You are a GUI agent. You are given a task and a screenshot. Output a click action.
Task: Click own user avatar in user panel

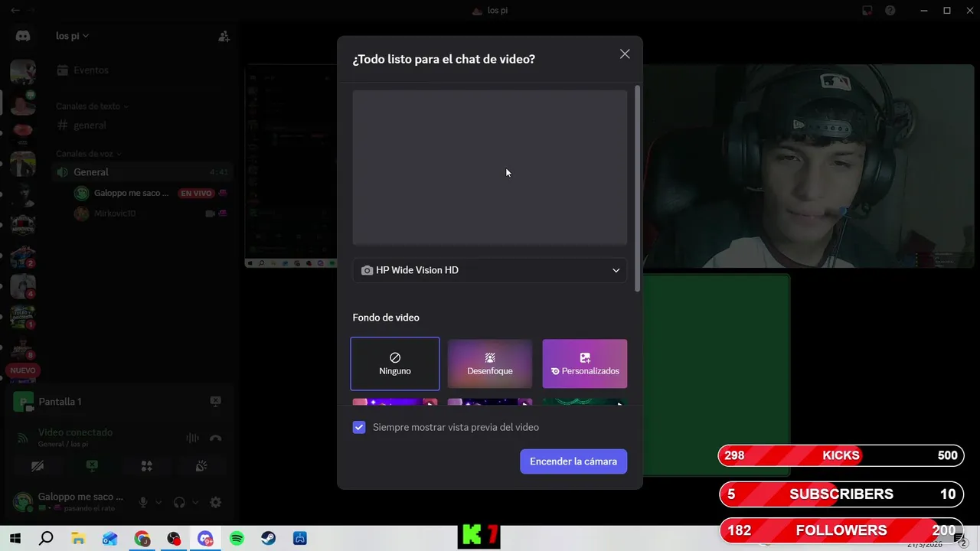23,502
